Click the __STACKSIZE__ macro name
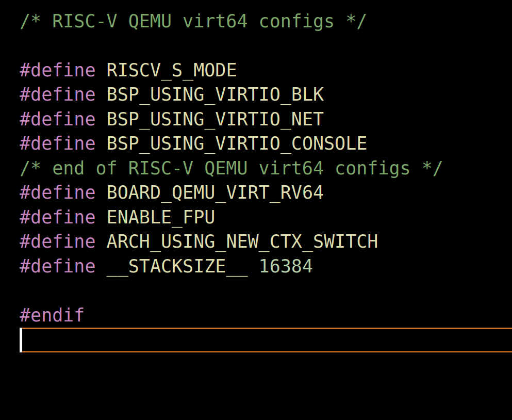 pos(177,266)
